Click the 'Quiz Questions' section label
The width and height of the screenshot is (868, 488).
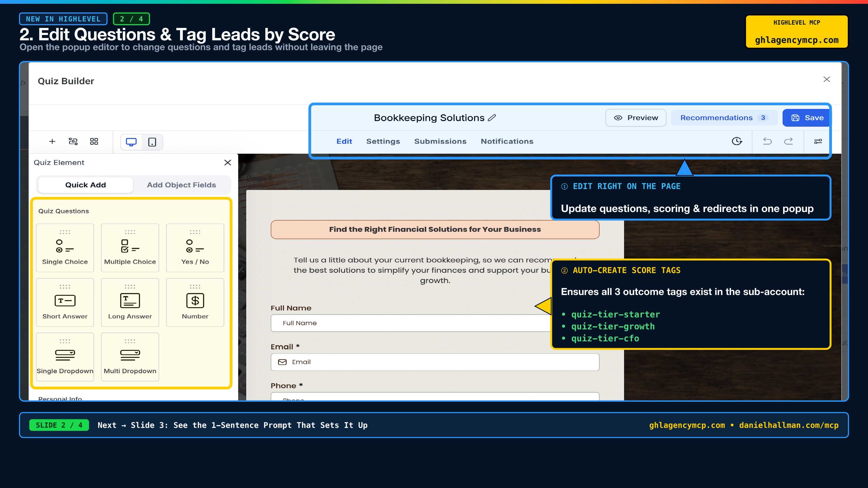click(x=64, y=211)
